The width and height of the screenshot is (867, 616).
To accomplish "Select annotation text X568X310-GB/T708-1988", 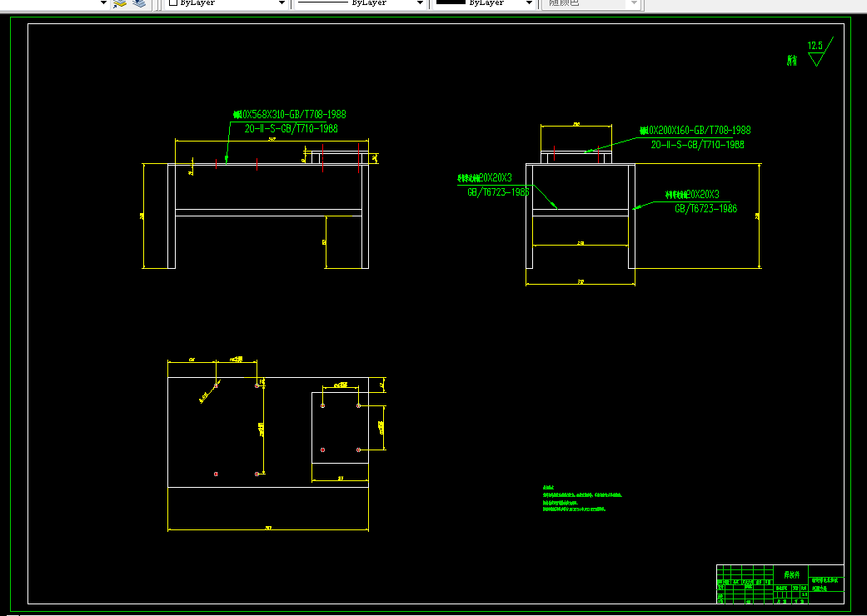I will point(291,114).
